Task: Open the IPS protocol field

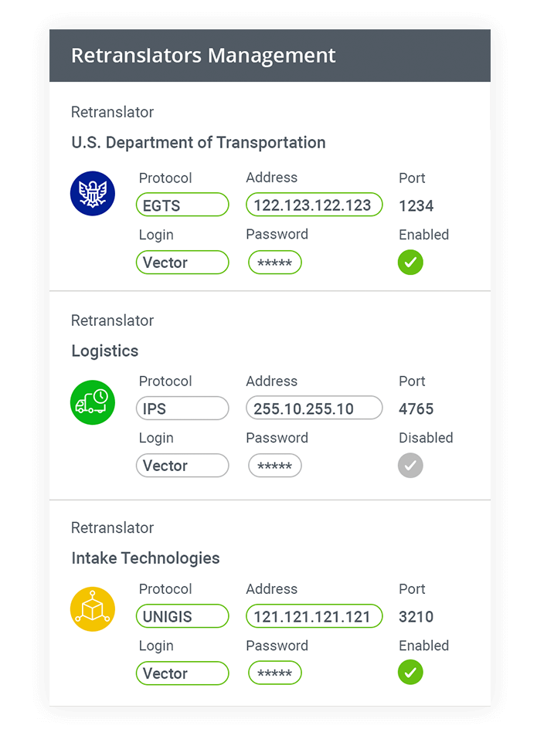Action: tap(182, 409)
